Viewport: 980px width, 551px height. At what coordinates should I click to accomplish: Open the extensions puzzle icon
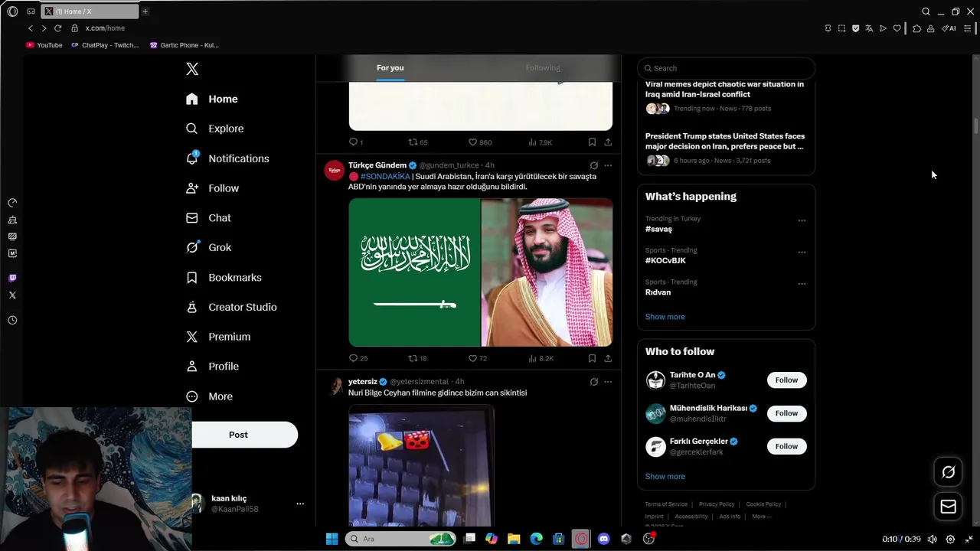point(916,28)
